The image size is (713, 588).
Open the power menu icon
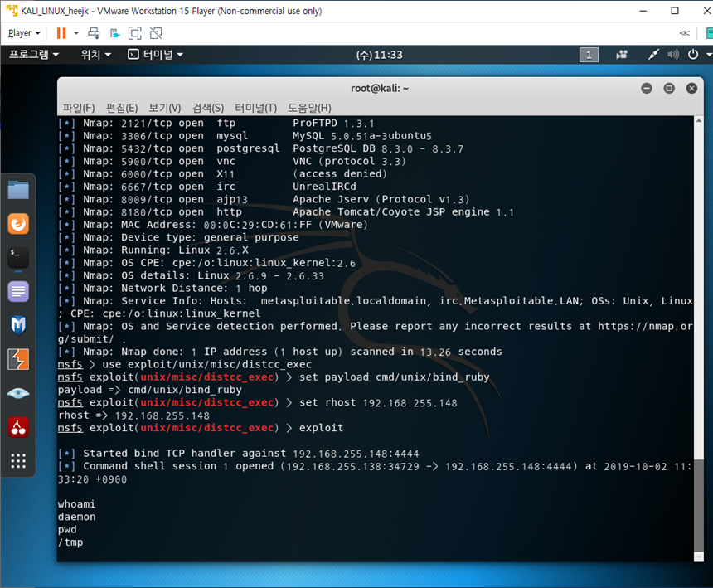(x=693, y=55)
